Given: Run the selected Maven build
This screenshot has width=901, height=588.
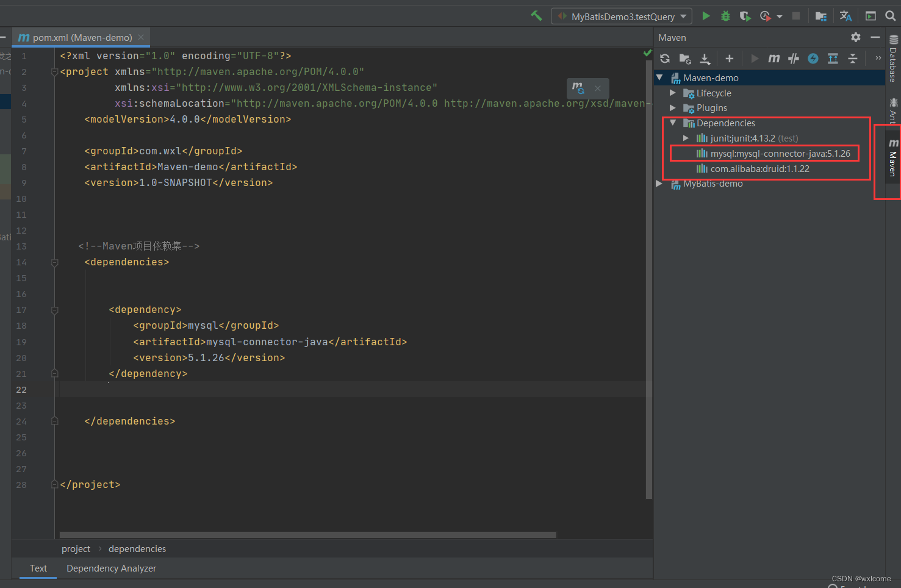Looking at the screenshot, I should (x=755, y=59).
